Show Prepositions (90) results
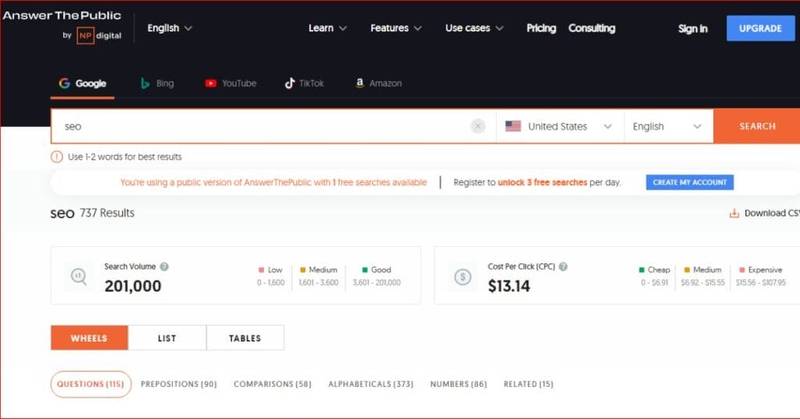Screen dimensions: 800x419 pos(179,384)
